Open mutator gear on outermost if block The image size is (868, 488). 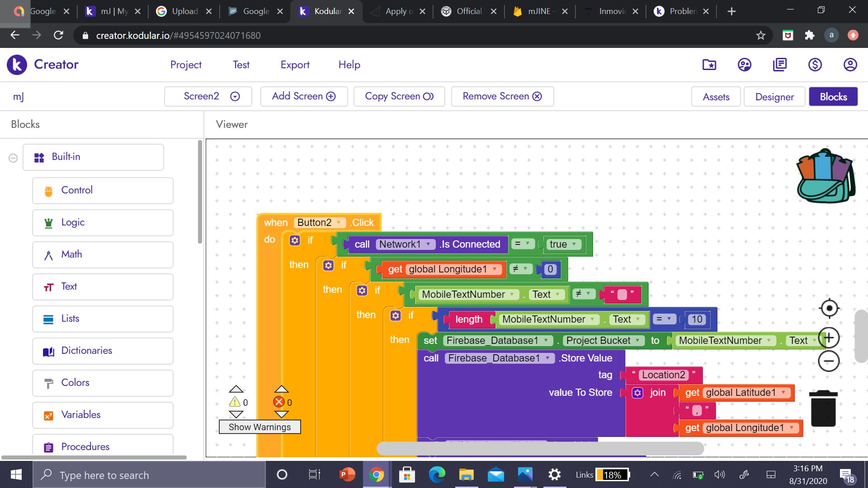(295, 240)
